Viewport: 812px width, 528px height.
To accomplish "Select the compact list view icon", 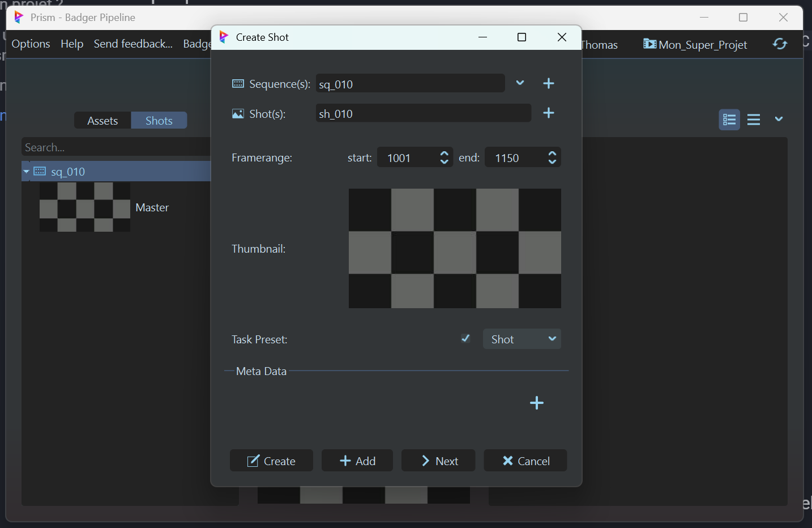I will click(x=753, y=120).
